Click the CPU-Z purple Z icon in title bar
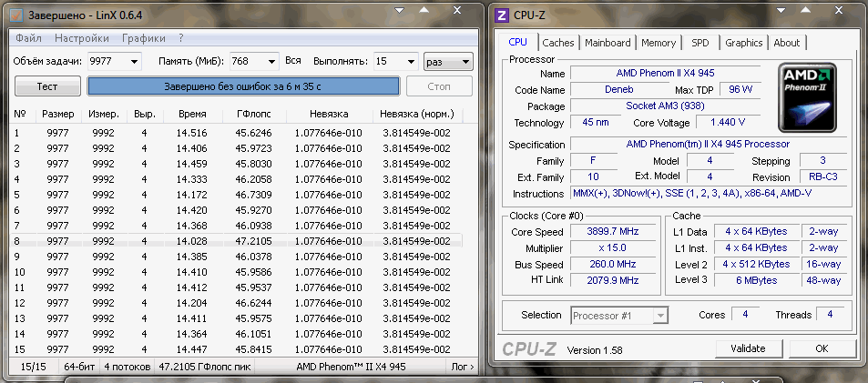Image resolution: width=868 pixels, height=383 pixels. pos(502,15)
